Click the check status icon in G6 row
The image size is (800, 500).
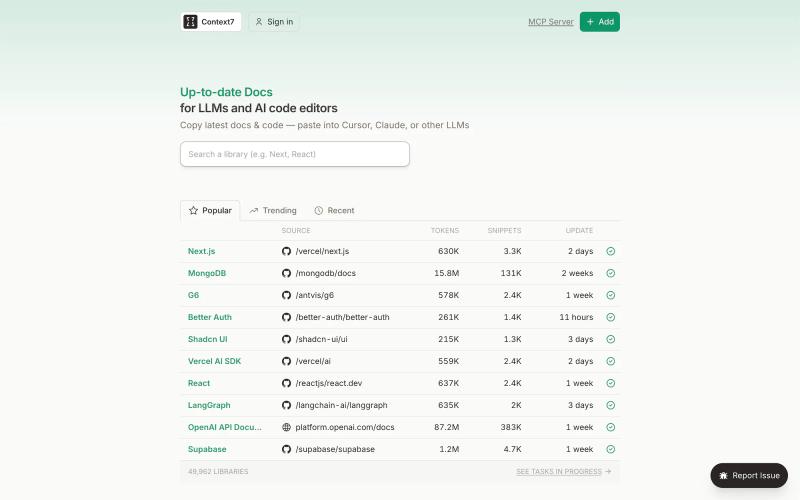click(x=611, y=295)
